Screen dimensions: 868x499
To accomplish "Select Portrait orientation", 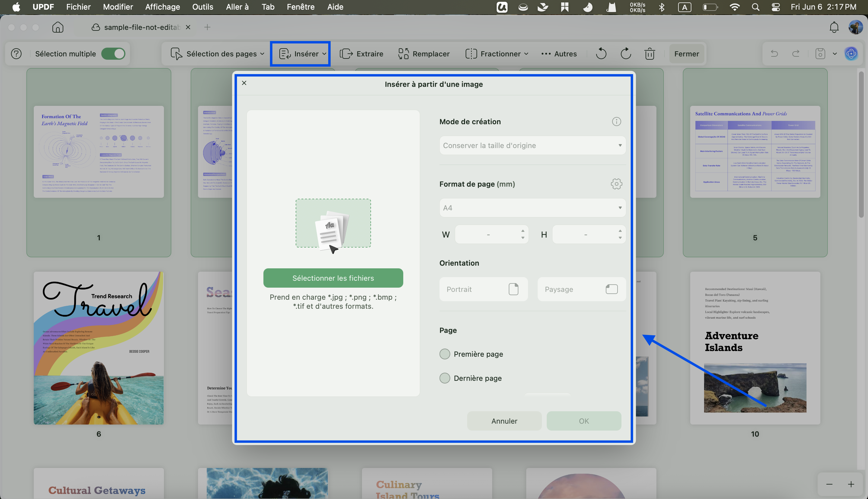I will point(483,289).
